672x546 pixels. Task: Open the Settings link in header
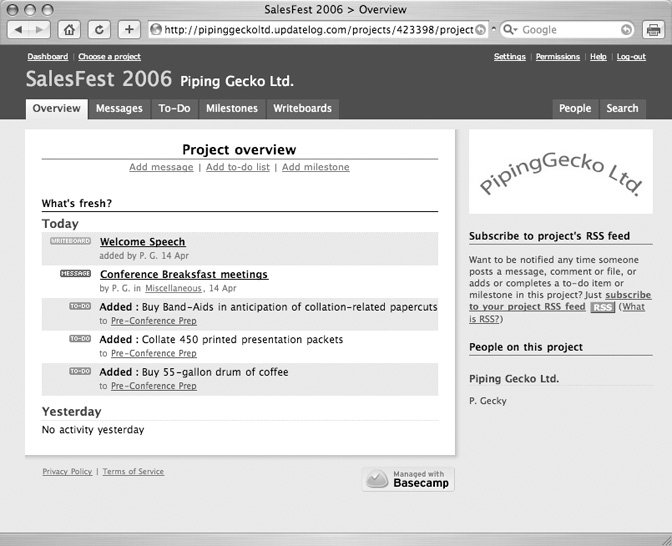509,57
